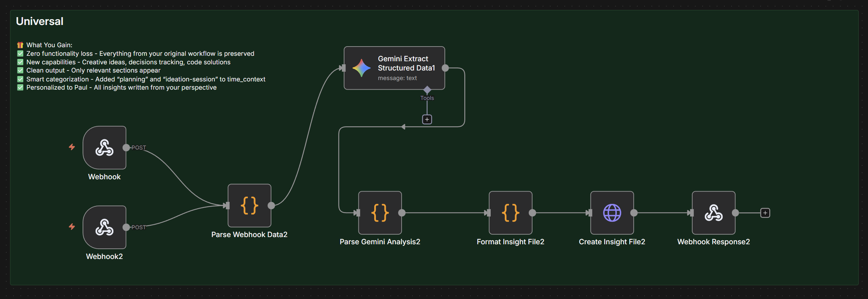Click the lightning trigger icon beside Webhook

tap(72, 147)
